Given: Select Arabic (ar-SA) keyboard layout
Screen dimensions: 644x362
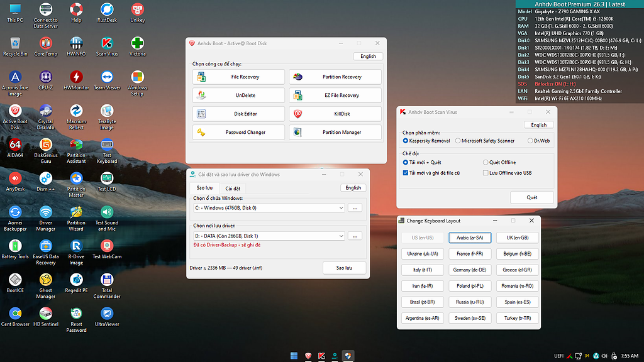Looking at the screenshot, I should point(470,238).
